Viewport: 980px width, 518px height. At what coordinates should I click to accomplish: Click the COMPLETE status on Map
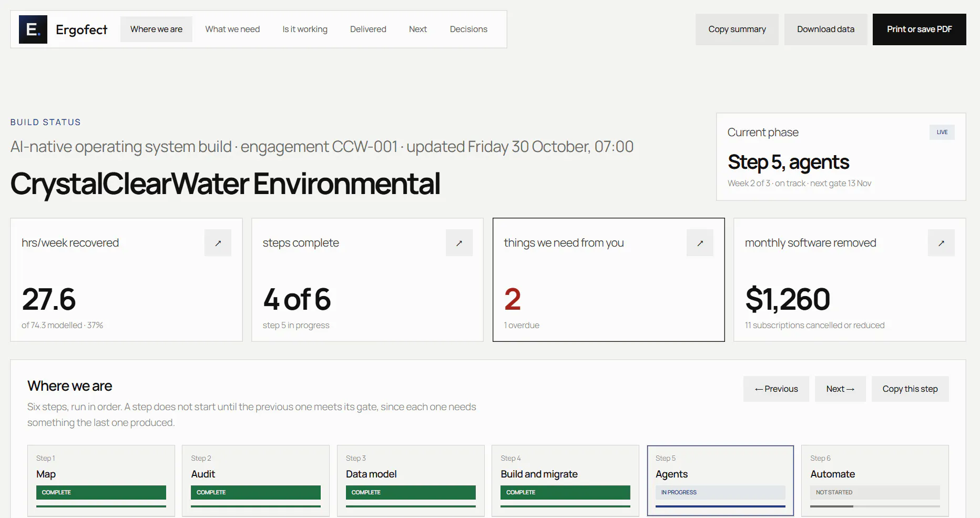pos(101,492)
